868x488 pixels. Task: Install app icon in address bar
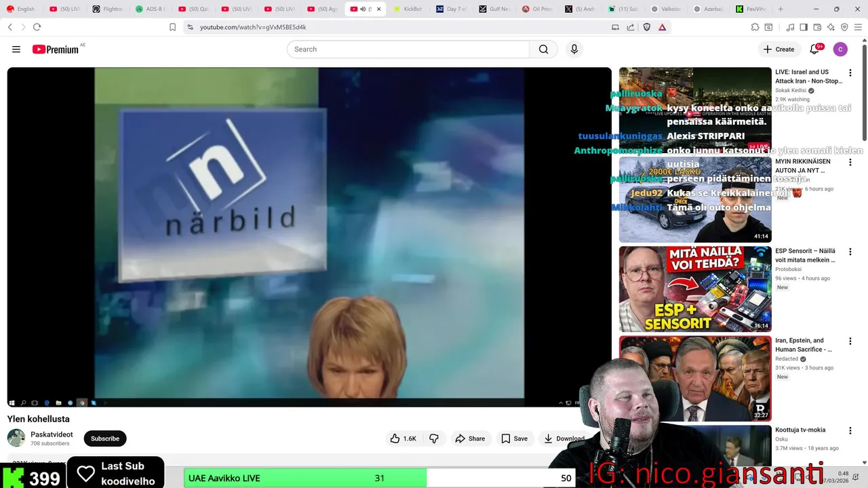click(x=615, y=27)
